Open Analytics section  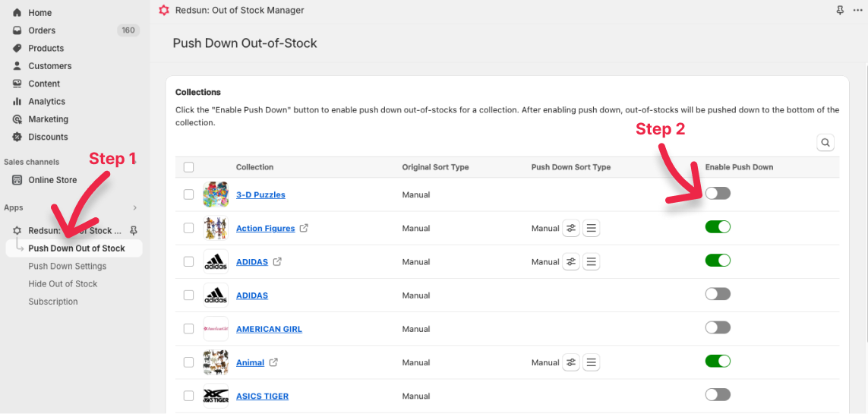click(x=46, y=101)
